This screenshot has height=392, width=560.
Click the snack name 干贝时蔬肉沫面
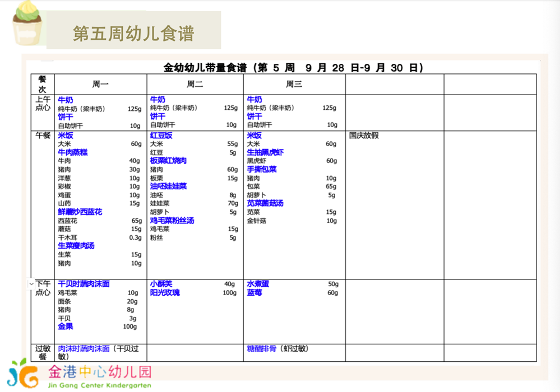84,284
